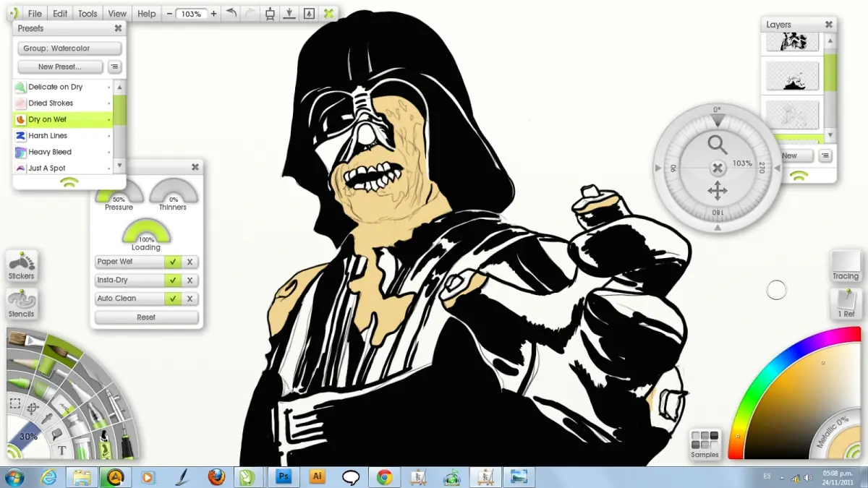Pick the color sampler eyedropper tool
This screenshot has height=488, width=868.
tap(46, 419)
